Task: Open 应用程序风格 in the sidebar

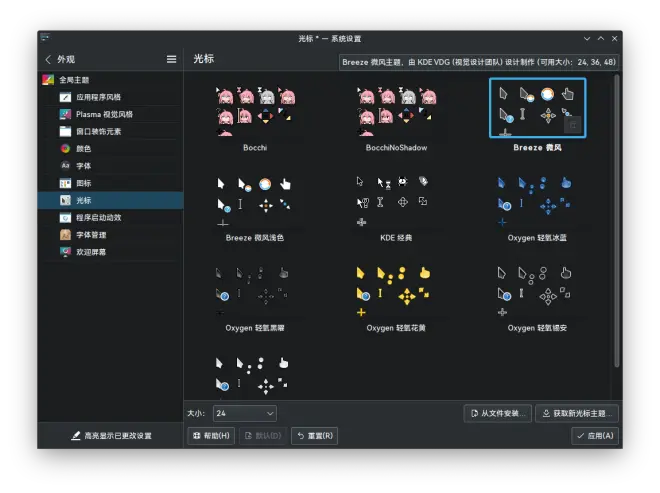Action: 98,97
